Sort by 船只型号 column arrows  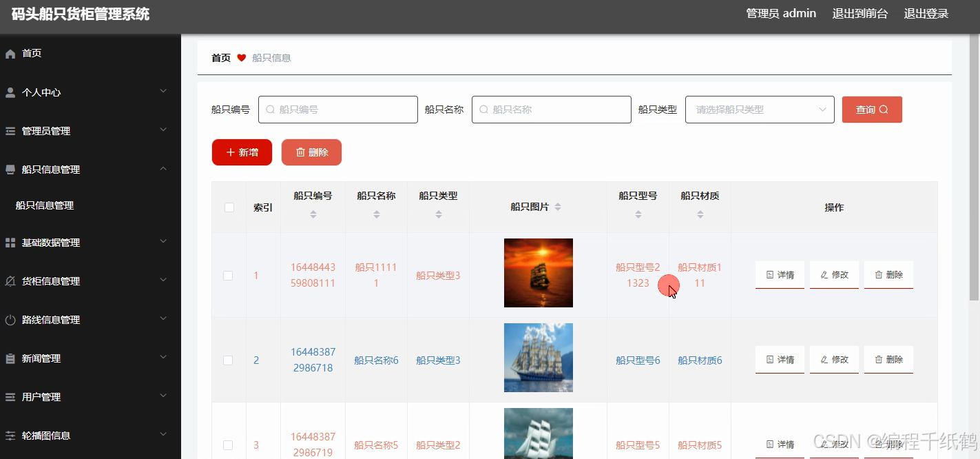coord(638,214)
